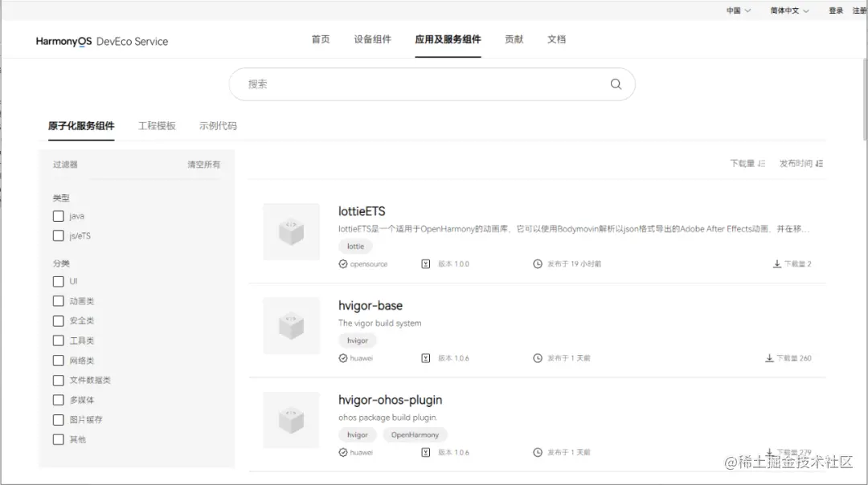Switch to the 示例代码 tab
The width and height of the screenshot is (868, 485).
[218, 126]
